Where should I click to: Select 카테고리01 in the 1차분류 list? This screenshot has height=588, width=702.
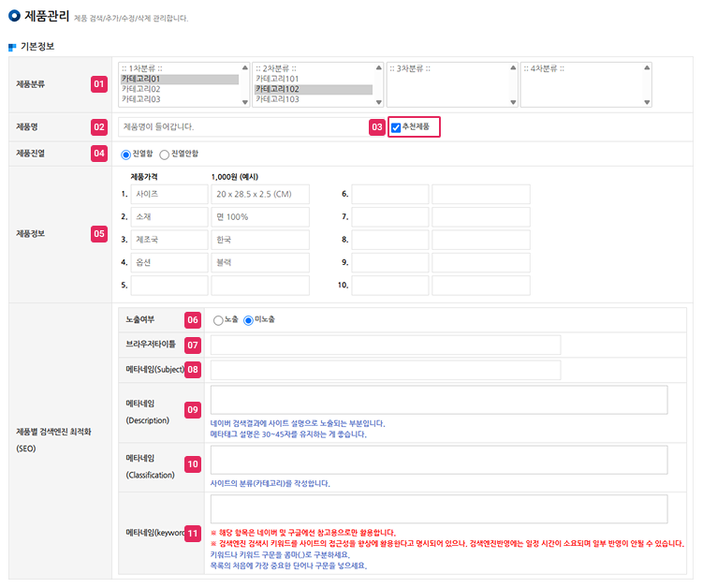pos(180,80)
